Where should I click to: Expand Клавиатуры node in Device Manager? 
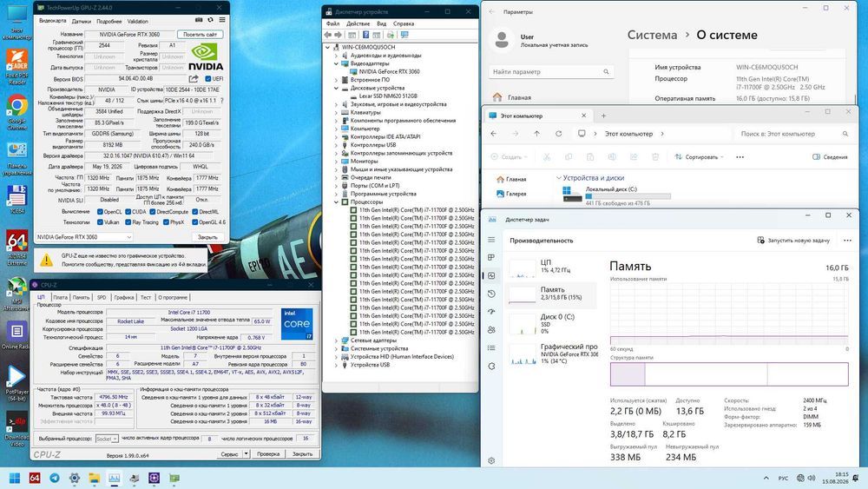point(336,112)
